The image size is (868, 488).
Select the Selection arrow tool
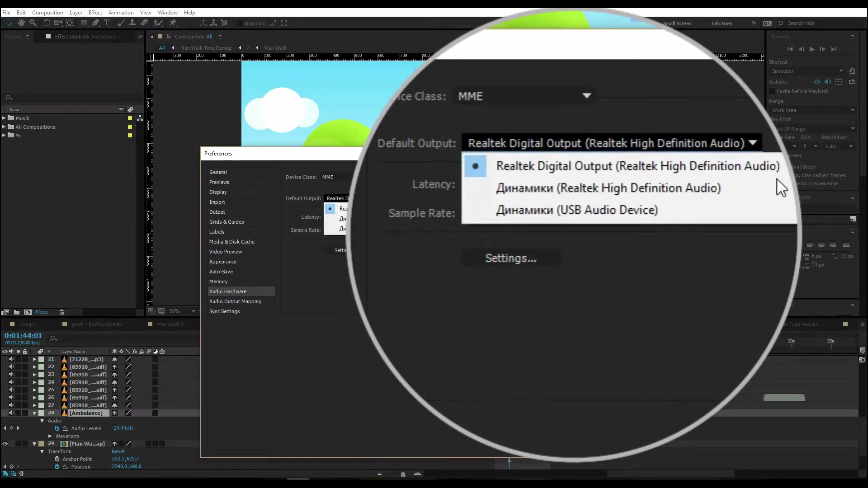(9, 23)
